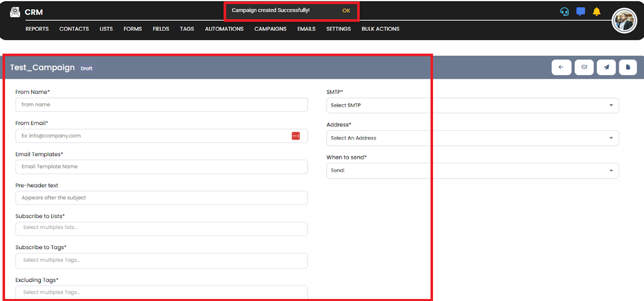The image size is (644, 301).
Task: Open the Subscribe to Lists multi-select
Action: pyautogui.click(x=161, y=229)
